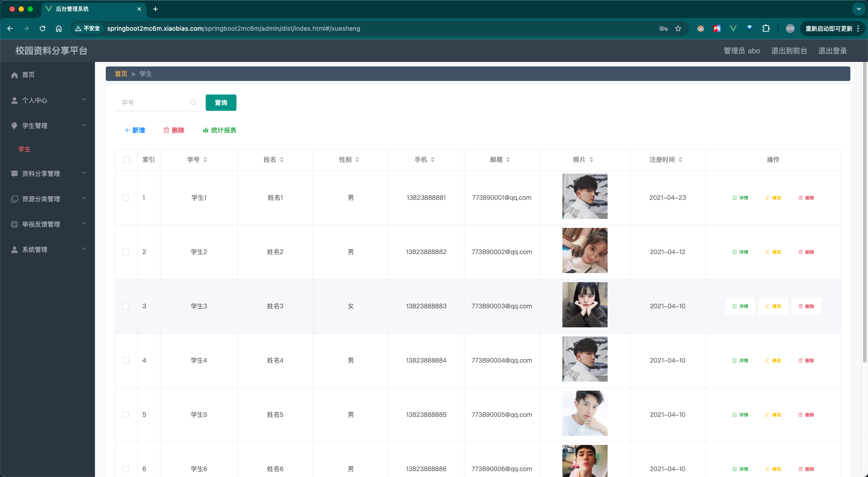
Task: Sort by 照片 column arrows
Action: pos(591,160)
